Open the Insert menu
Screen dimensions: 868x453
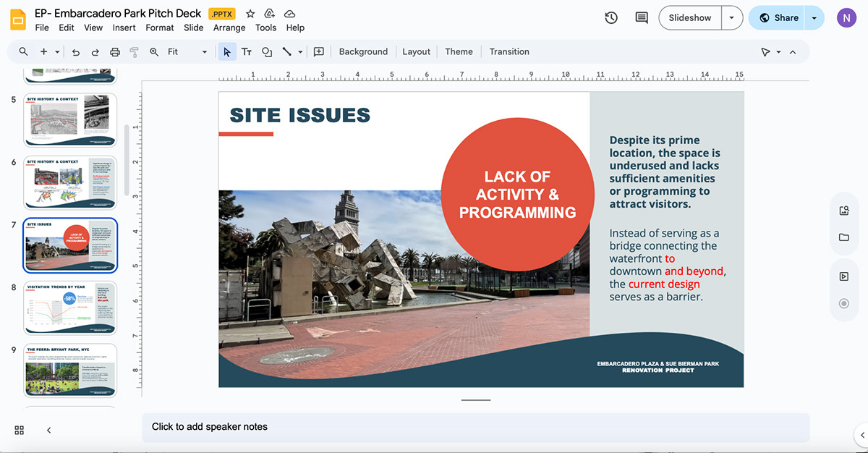(x=124, y=27)
